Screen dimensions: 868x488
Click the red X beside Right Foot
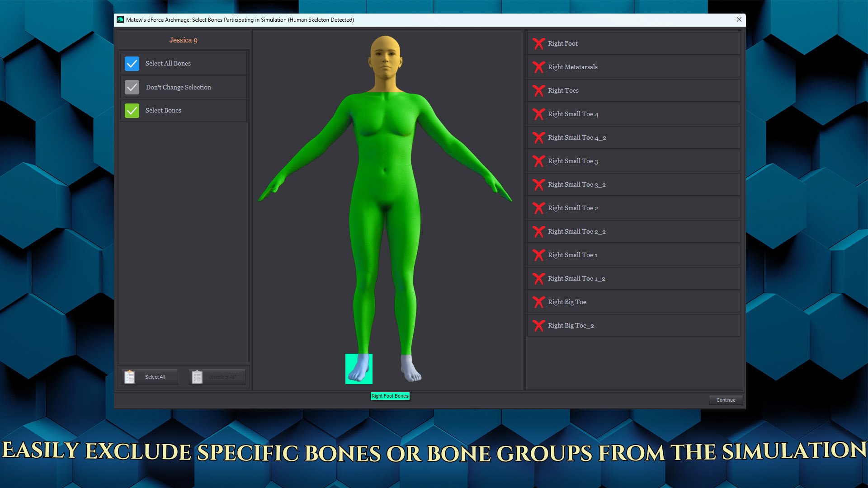pyautogui.click(x=538, y=43)
